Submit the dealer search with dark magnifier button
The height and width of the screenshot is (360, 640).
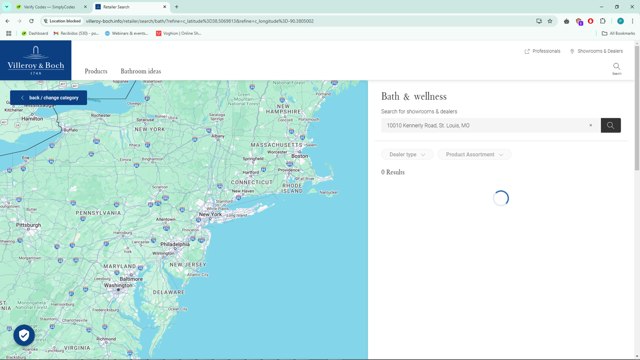pyautogui.click(x=611, y=125)
